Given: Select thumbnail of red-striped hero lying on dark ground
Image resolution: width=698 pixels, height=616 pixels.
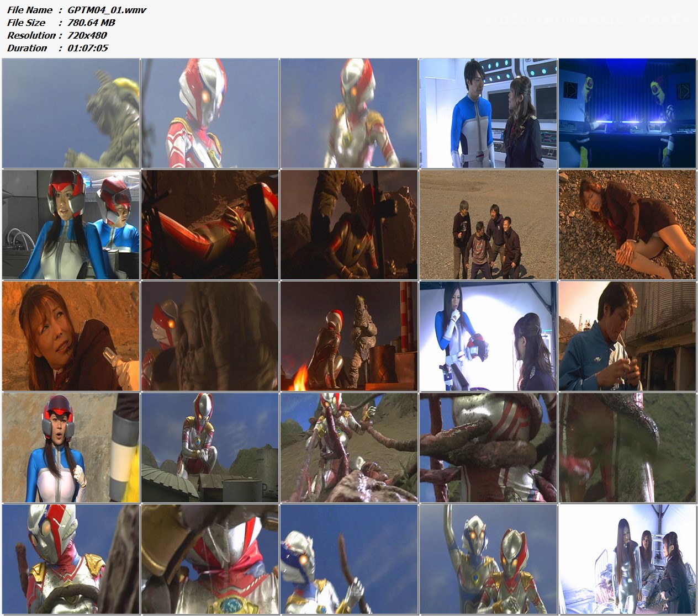Looking at the screenshot, I should click(210, 225).
